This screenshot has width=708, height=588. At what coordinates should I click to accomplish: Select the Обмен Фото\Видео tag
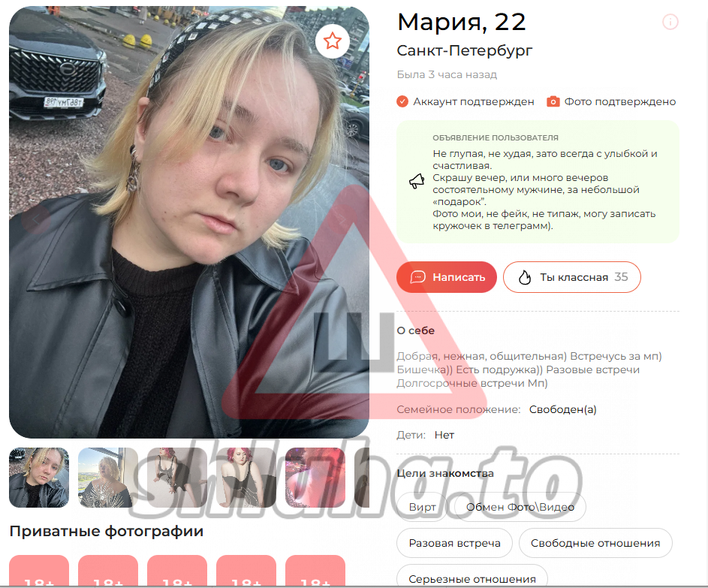[x=520, y=507]
